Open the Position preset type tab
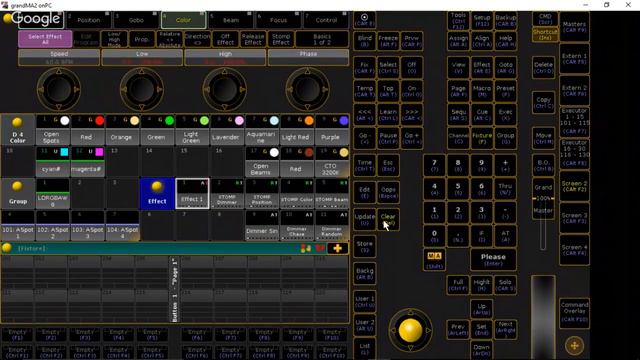Image resolution: width=640 pixels, height=360 pixels. tap(89, 20)
